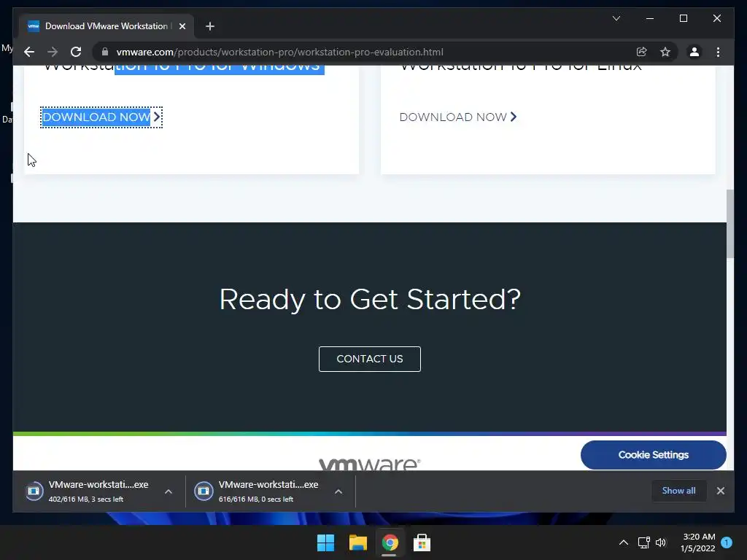Open the notification badge in taskbar
The image size is (747, 560).
point(727,542)
